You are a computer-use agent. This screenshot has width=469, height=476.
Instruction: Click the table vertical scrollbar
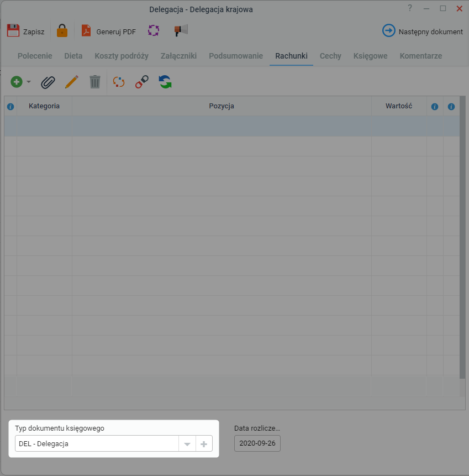[x=462, y=237]
